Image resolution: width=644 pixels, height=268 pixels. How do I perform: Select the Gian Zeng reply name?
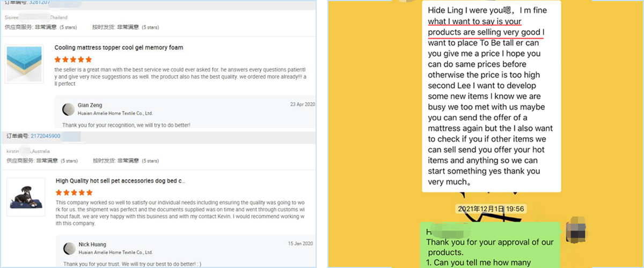[90, 106]
